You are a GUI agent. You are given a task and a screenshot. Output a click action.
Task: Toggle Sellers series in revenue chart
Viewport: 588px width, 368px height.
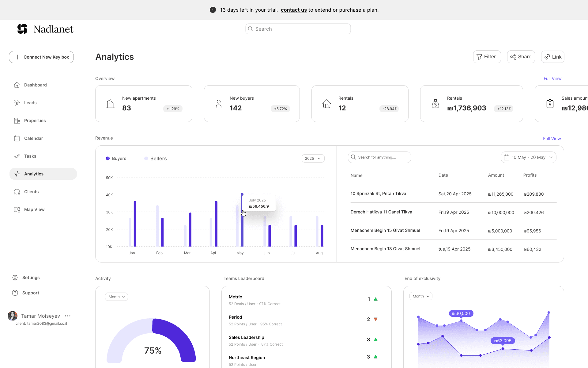[x=156, y=159]
